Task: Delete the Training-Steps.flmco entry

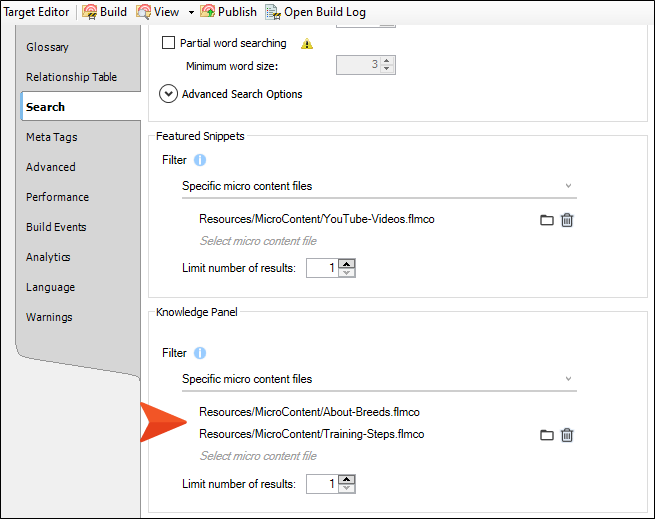Action: 567,435
